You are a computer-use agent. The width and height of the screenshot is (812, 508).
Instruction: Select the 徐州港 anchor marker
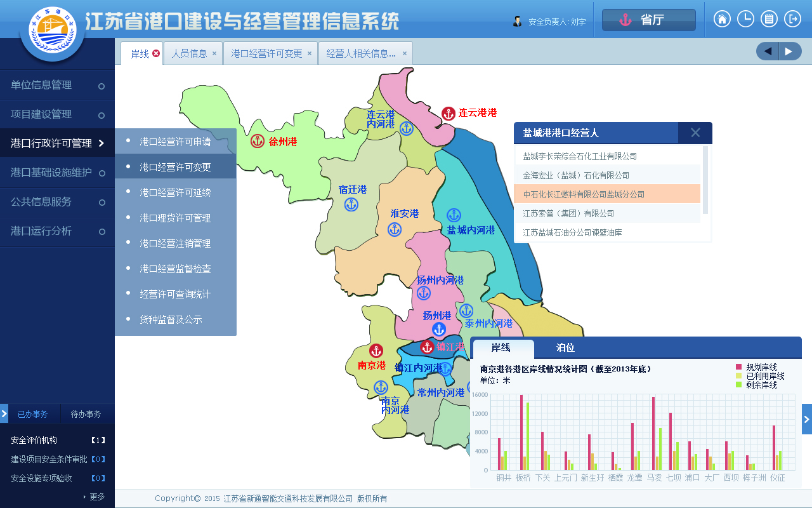click(x=258, y=141)
